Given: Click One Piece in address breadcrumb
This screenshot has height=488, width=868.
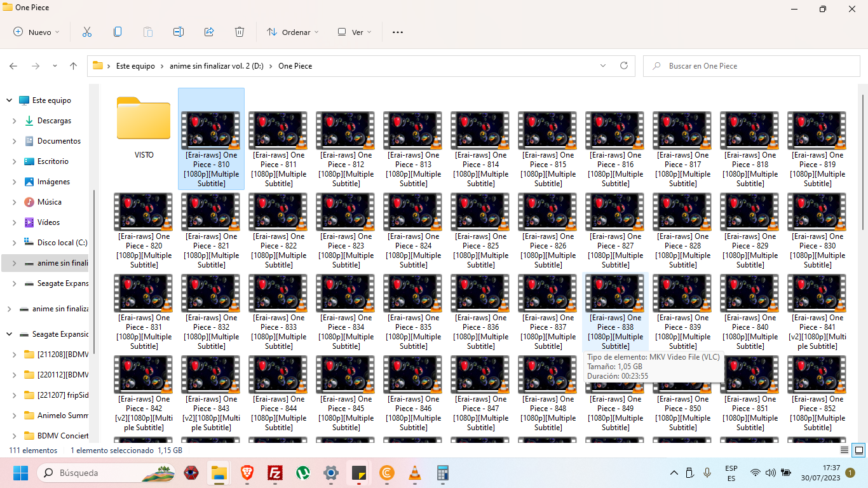Looking at the screenshot, I should [x=295, y=66].
